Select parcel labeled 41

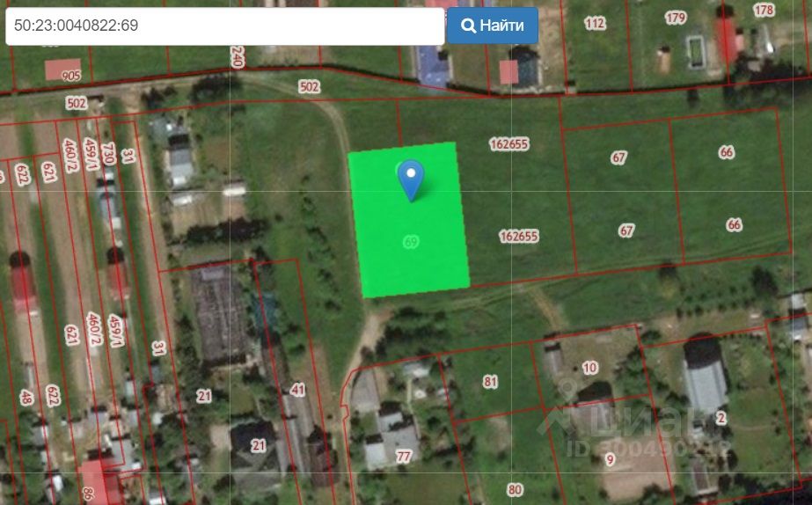point(297,390)
